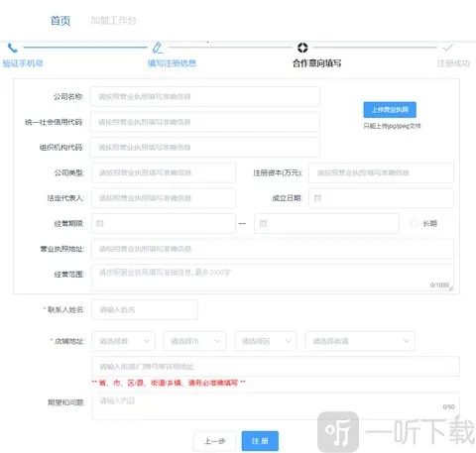Click the blue 注册 button

pyautogui.click(x=260, y=441)
